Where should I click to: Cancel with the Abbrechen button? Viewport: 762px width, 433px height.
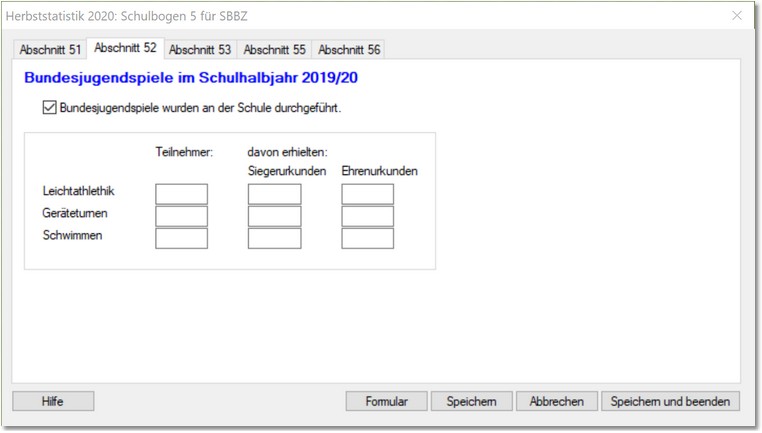pos(556,401)
